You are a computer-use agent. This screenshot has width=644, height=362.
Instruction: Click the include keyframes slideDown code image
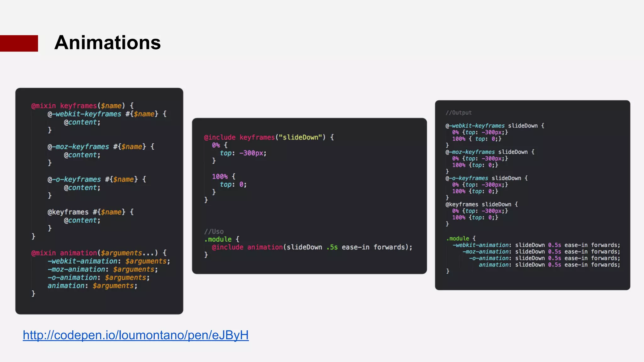point(309,196)
